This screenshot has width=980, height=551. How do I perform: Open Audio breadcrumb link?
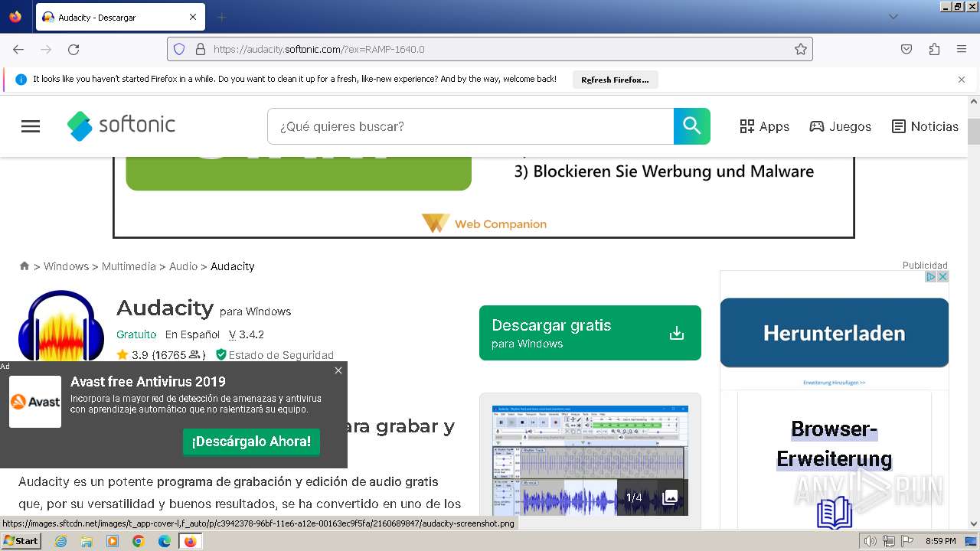183,266
